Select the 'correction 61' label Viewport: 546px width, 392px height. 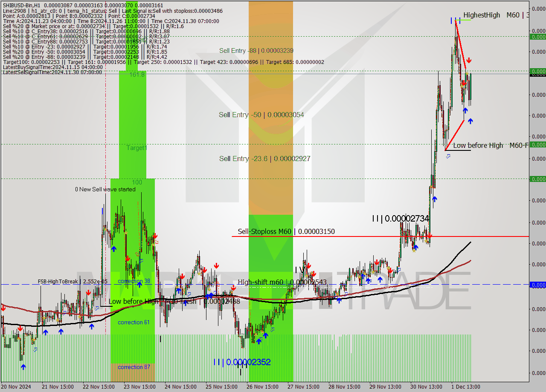[134, 322]
